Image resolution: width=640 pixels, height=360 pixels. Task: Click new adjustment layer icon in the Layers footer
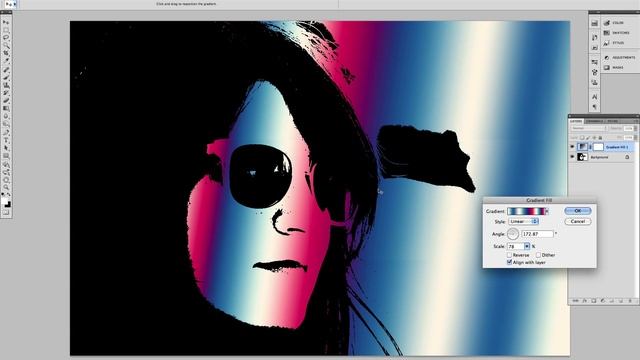pyautogui.click(x=602, y=301)
